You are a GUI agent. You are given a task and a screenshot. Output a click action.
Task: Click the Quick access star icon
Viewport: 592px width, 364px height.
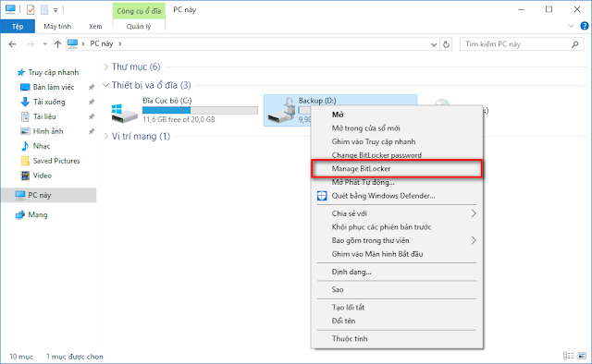click(x=21, y=72)
